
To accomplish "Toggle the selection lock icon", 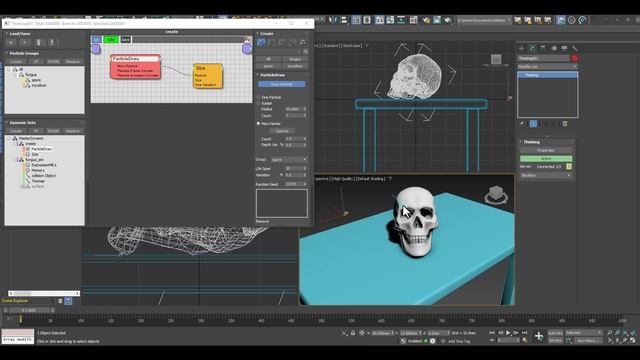I will pos(353,333).
